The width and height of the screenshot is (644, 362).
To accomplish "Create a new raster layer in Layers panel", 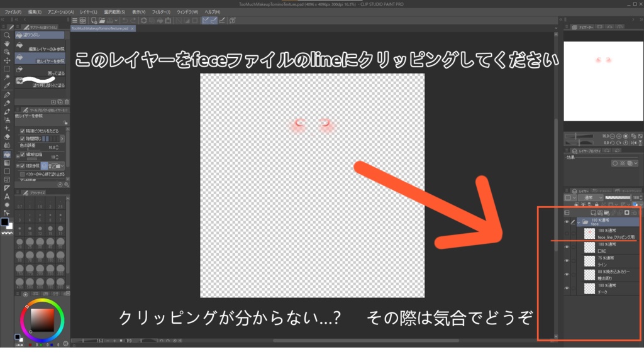I will (593, 211).
